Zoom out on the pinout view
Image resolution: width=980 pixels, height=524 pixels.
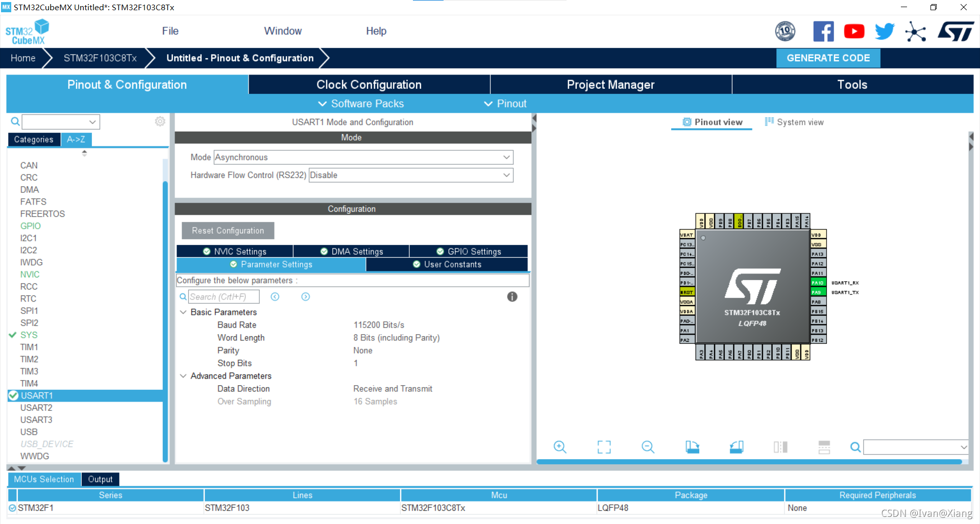tap(648, 447)
